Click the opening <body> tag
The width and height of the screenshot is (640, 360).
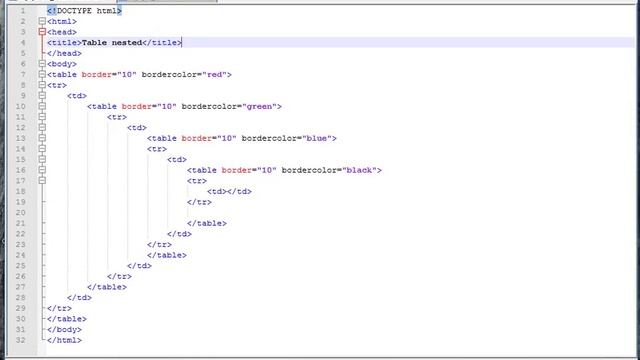coord(62,64)
